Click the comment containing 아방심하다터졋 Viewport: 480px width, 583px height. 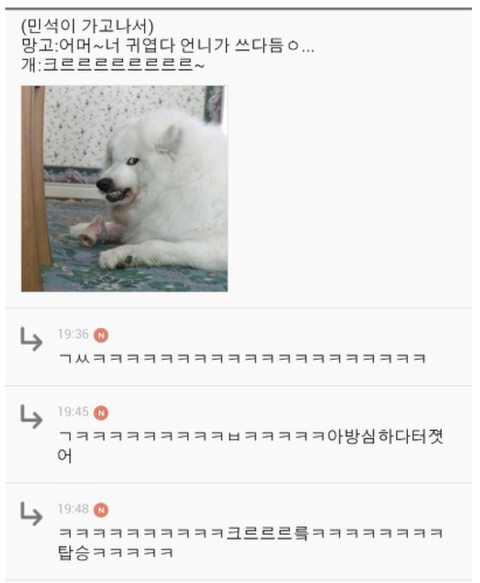click(x=250, y=446)
